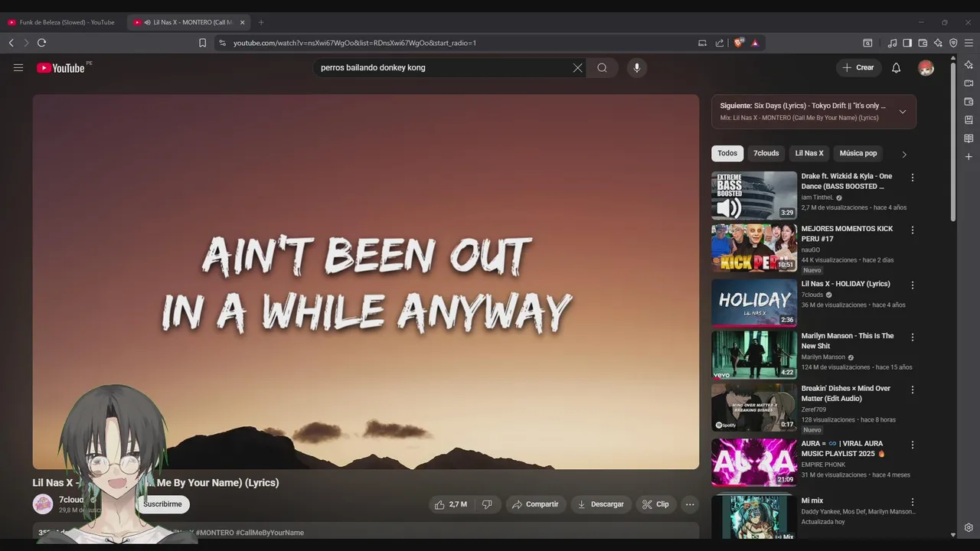Open options for Marilyn Manson video

point(912,337)
